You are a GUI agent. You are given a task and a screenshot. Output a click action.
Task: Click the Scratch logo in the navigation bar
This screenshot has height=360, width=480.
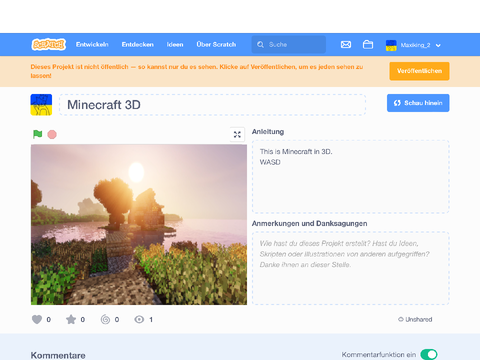coord(49,44)
